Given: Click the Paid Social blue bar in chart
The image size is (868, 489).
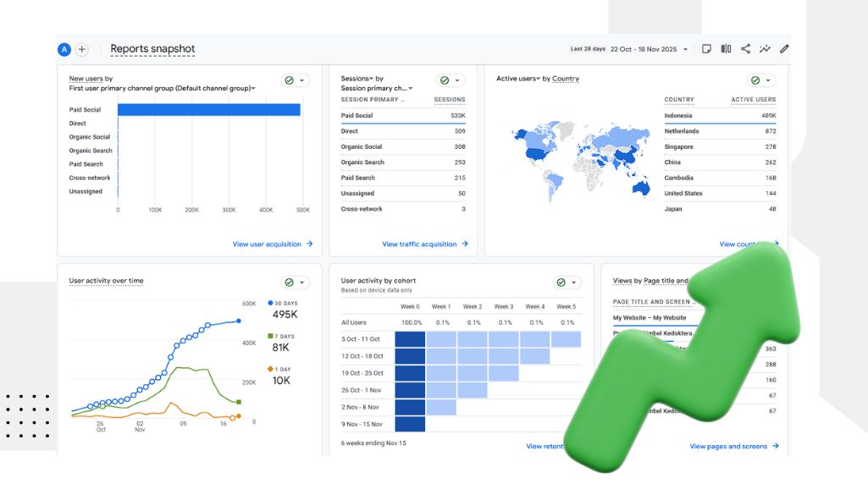Looking at the screenshot, I should 208,110.
